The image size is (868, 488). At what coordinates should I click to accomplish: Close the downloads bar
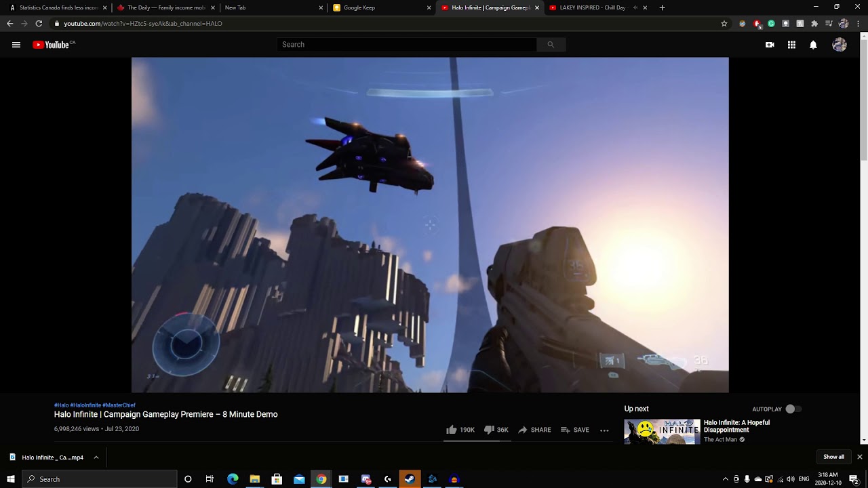[859, 457]
